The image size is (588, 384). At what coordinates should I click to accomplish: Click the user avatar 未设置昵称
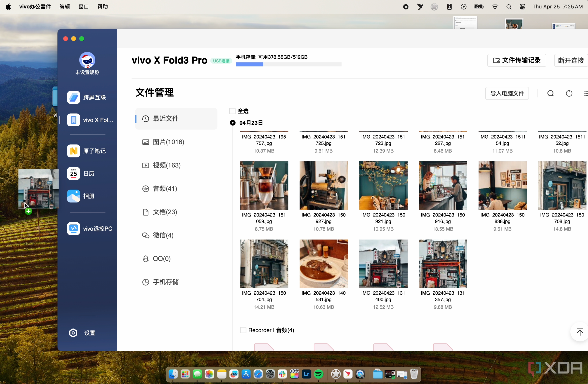click(x=87, y=60)
